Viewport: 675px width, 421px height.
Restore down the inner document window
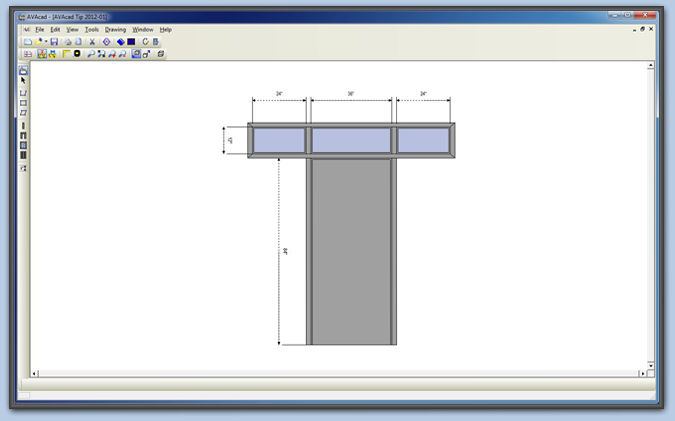[642, 30]
